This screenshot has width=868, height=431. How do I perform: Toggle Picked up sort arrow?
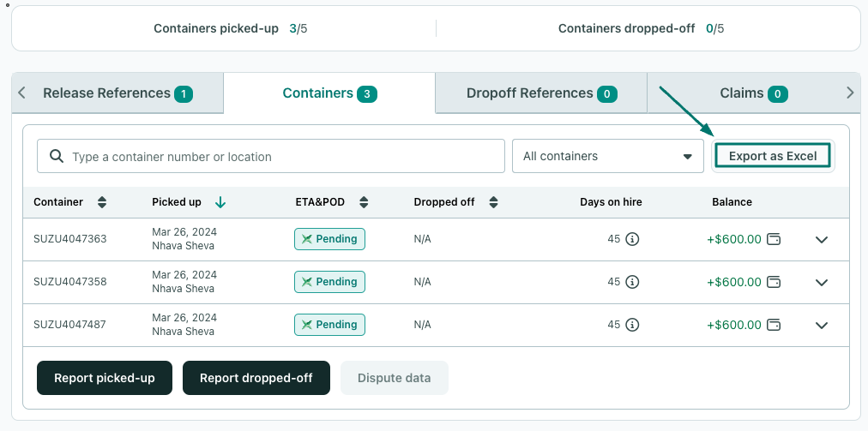coord(220,202)
